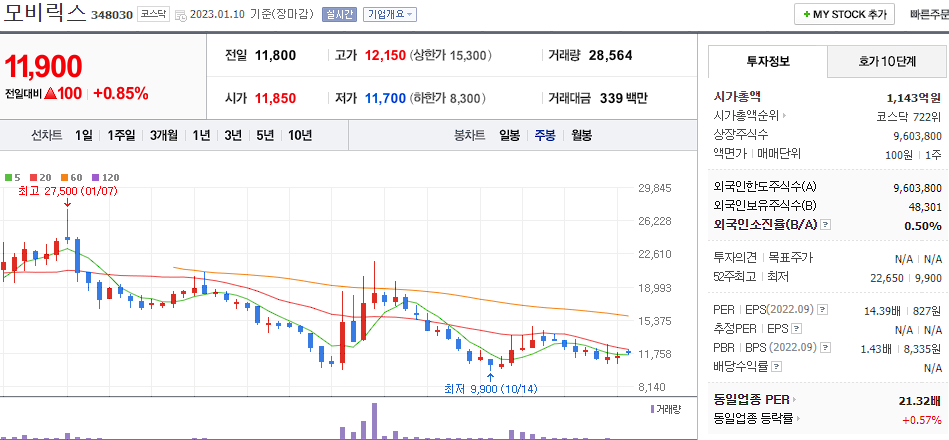
Task: Click the stock code 348030
Action: click(x=111, y=15)
